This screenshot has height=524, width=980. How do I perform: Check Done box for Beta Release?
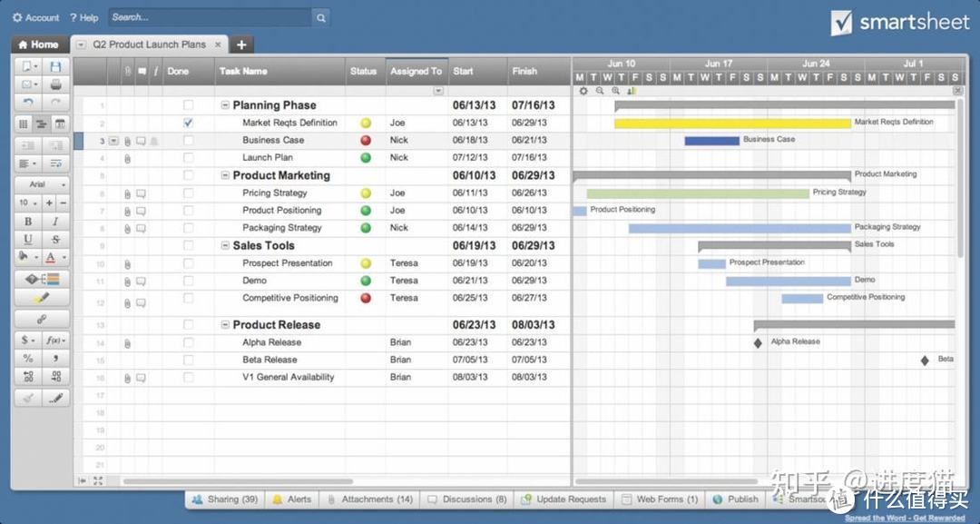[188, 360]
